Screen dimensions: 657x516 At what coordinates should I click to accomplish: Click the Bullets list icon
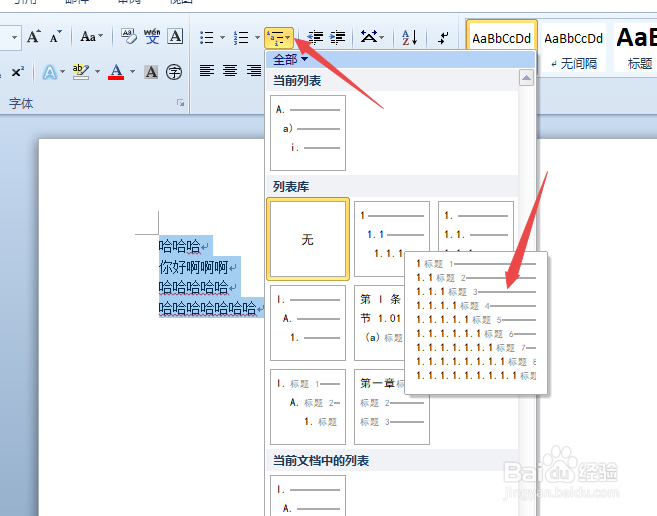(207, 38)
